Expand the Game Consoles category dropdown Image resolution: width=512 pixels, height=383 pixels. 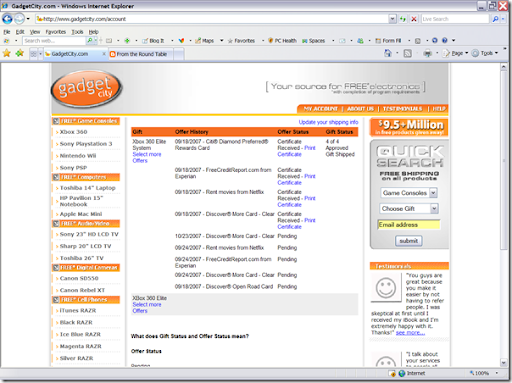(x=433, y=193)
